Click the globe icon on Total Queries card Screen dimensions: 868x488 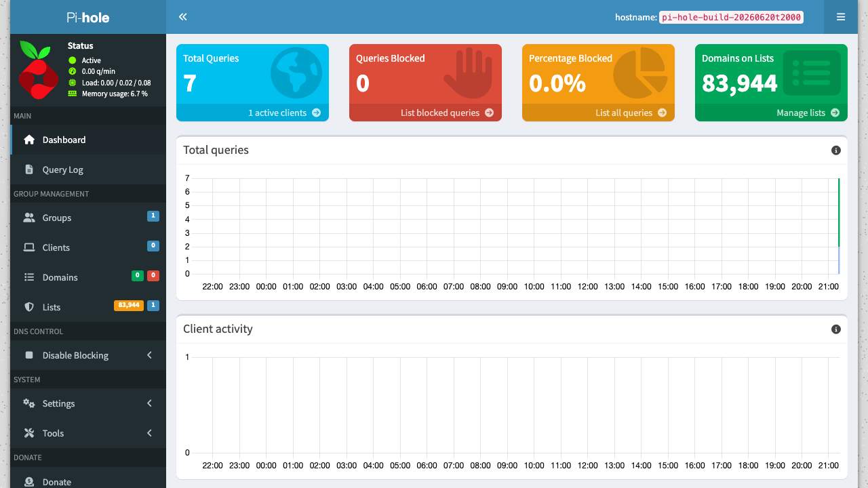coord(296,73)
